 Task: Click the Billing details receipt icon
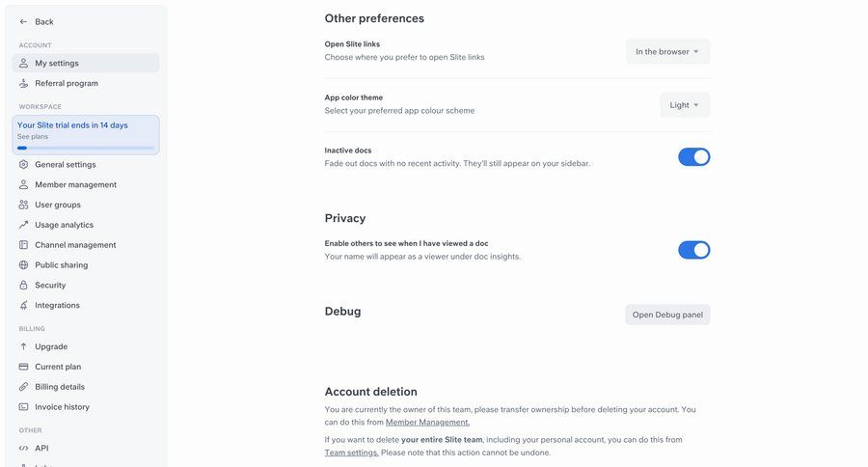point(24,387)
